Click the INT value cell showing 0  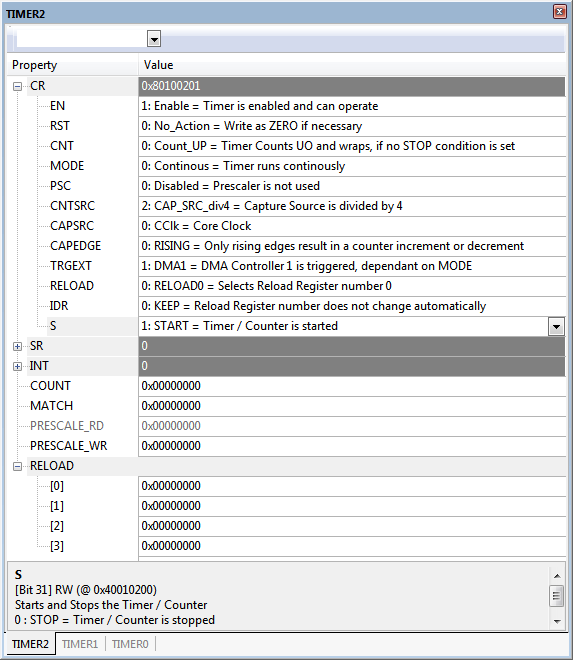[x=352, y=366]
